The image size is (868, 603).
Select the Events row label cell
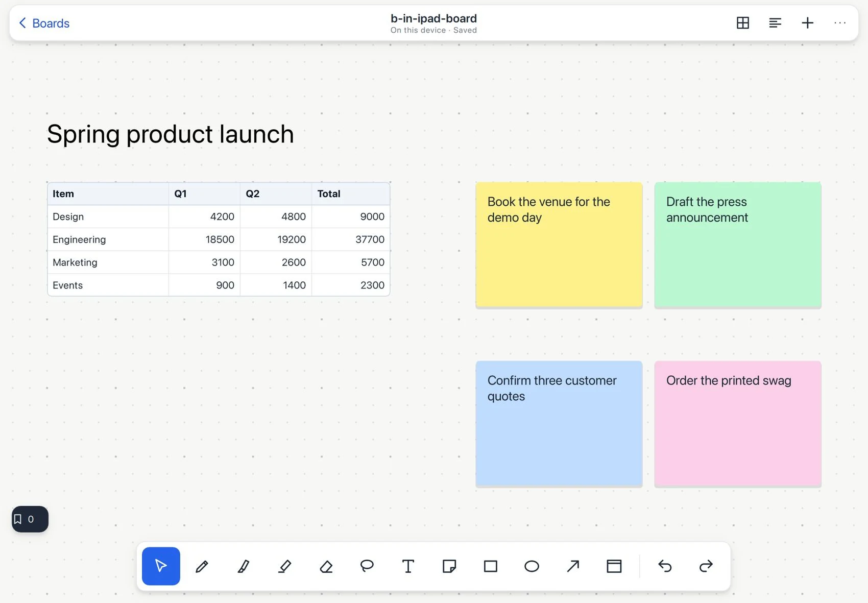click(x=108, y=285)
